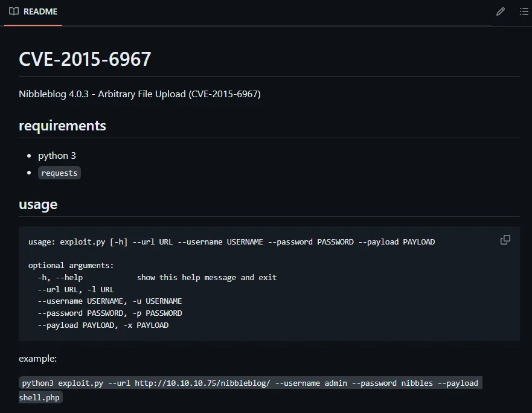Click the --username USERNAME option line
The image size is (532, 413).
pyautogui.click(x=109, y=301)
